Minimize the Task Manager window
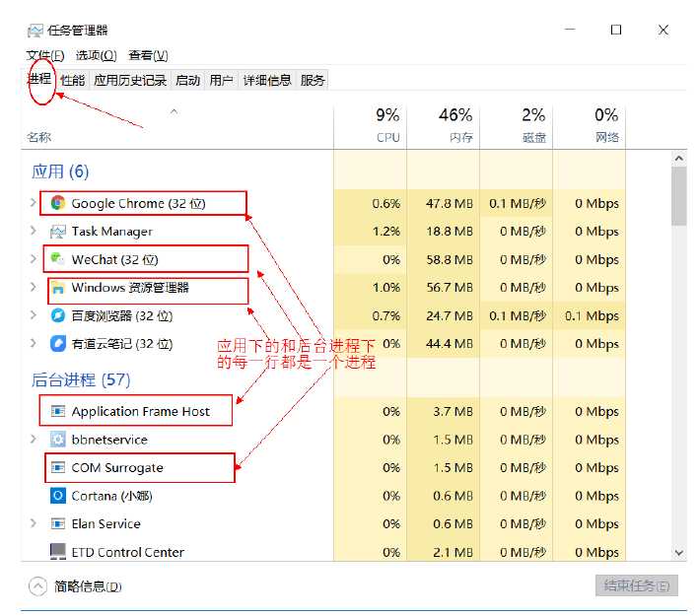This screenshot has width=699, height=616. pyautogui.click(x=570, y=30)
